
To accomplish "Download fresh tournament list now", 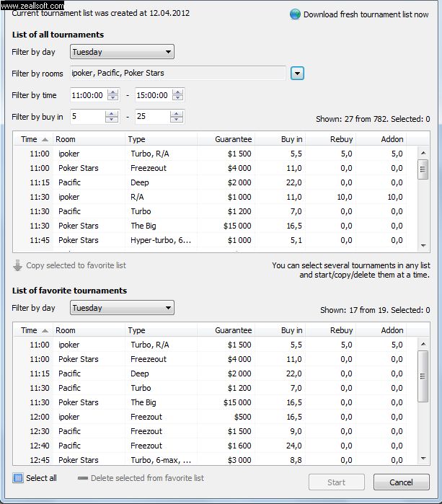I will (366, 14).
